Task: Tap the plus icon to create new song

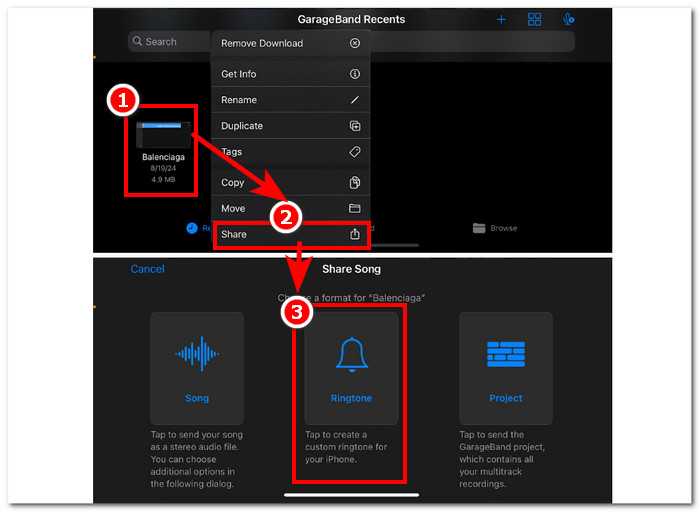Action: pyautogui.click(x=501, y=19)
